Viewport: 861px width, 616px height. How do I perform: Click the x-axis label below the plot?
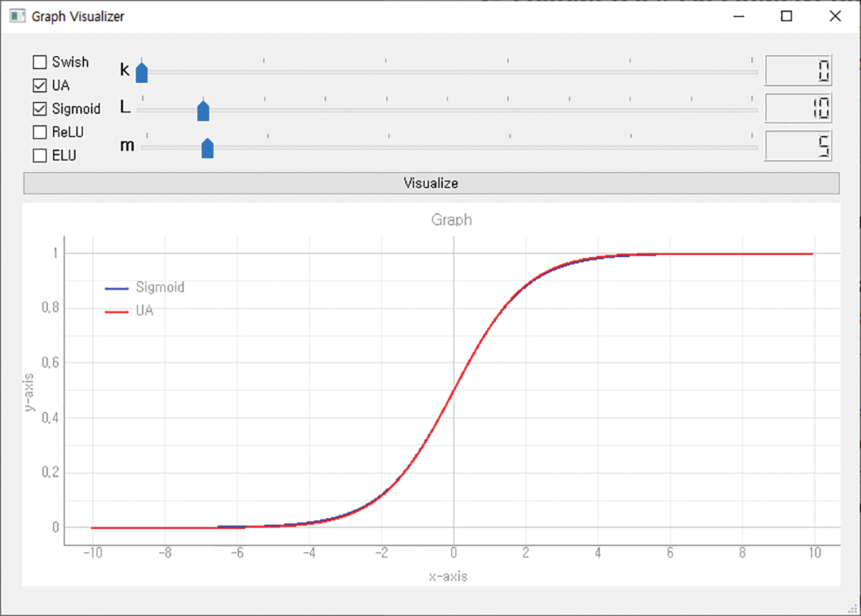point(448,576)
